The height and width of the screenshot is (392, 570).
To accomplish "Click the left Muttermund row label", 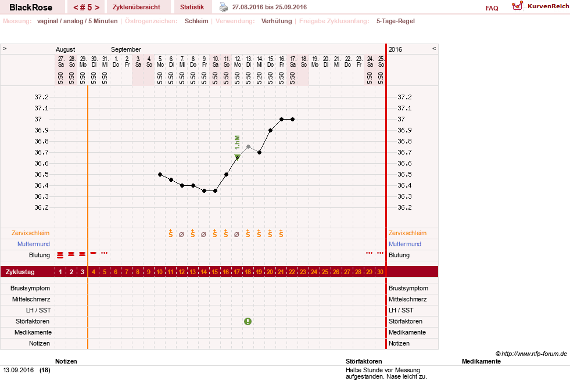I will point(34,244).
